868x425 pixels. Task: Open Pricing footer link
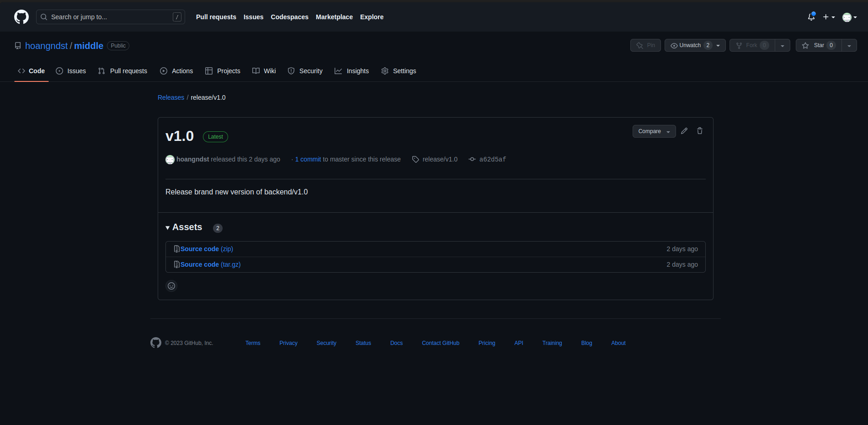487,343
